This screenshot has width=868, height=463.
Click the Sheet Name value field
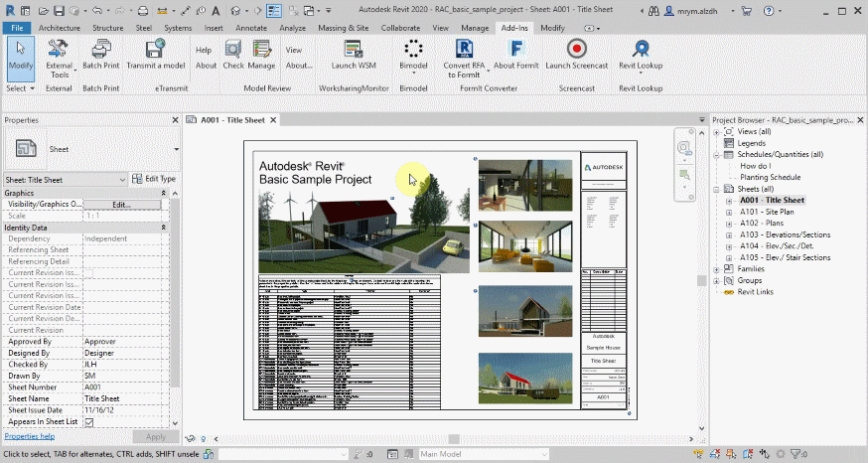[x=124, y=398]
